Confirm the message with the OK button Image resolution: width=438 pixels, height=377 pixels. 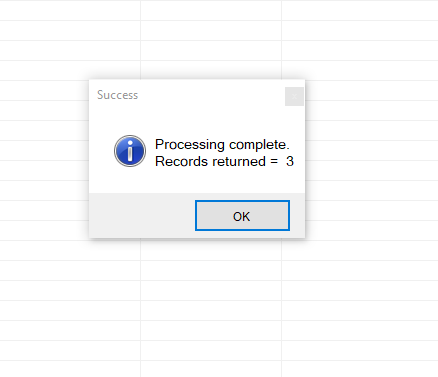242,215
